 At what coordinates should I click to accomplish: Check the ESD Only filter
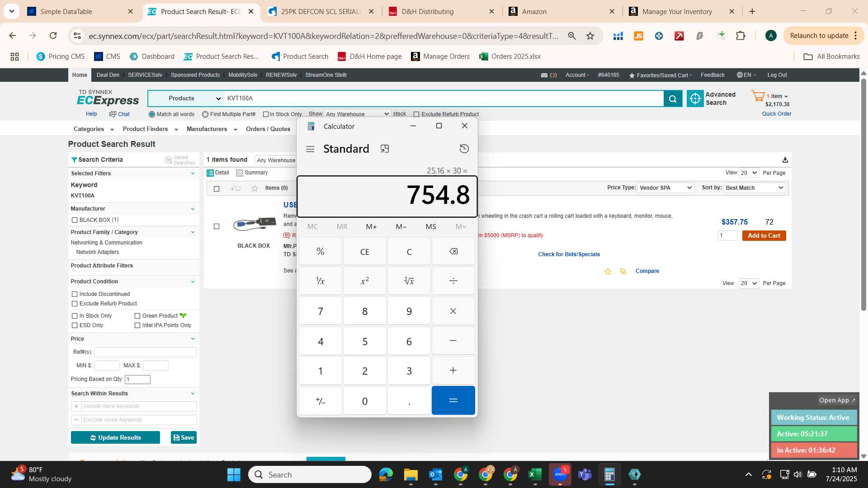75,325
